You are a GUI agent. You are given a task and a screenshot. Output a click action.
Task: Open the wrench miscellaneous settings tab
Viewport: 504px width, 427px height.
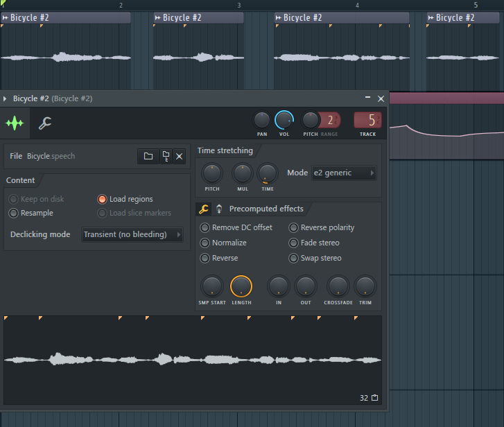coord(44,123)
